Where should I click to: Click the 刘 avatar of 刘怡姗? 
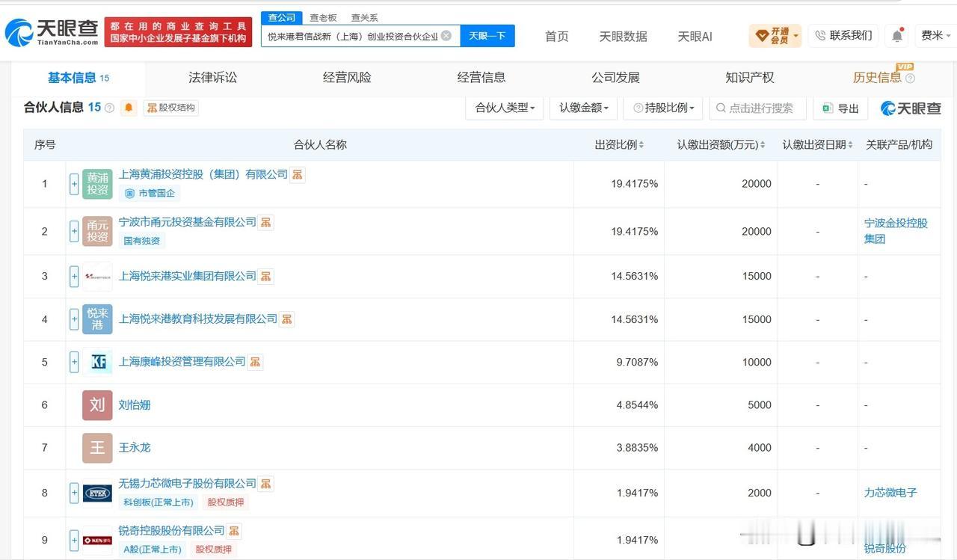pyautogui.click(x=97, y=405)
